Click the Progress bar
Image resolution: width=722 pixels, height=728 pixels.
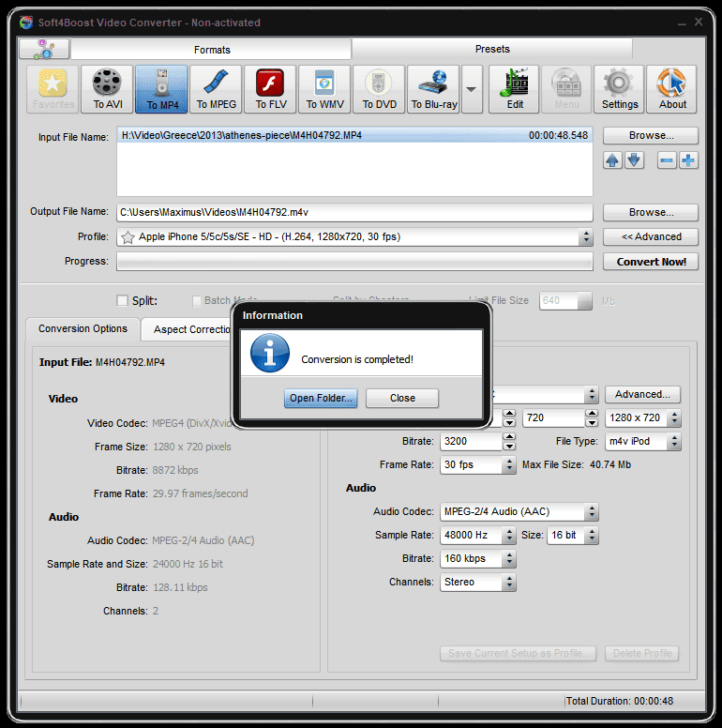pyautogui.click(x=354, y=262)
